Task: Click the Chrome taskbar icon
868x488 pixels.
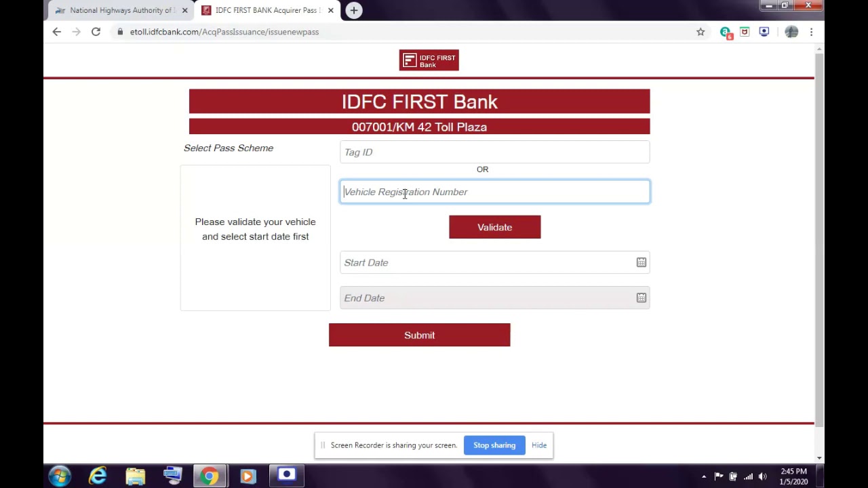Action: (x=209, y=476)
